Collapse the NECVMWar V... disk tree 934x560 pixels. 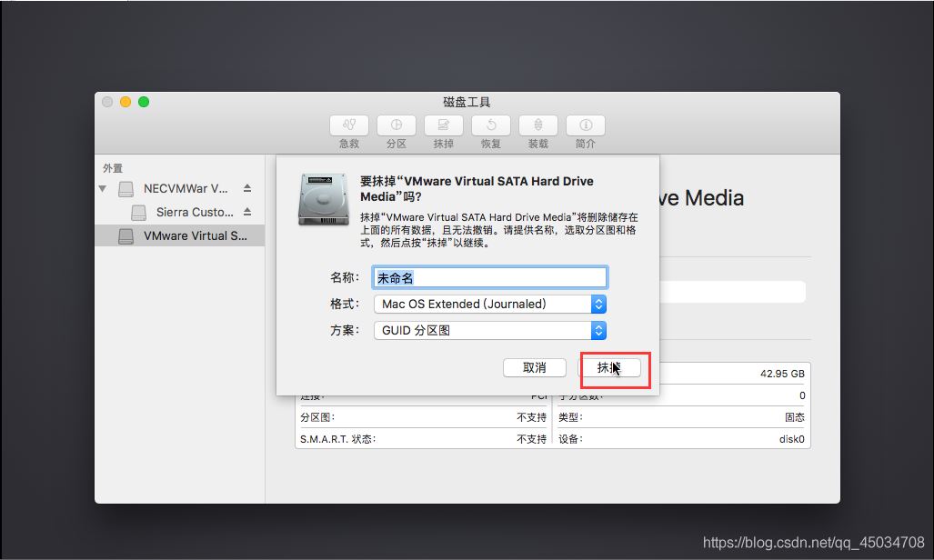tap(103, 189)
